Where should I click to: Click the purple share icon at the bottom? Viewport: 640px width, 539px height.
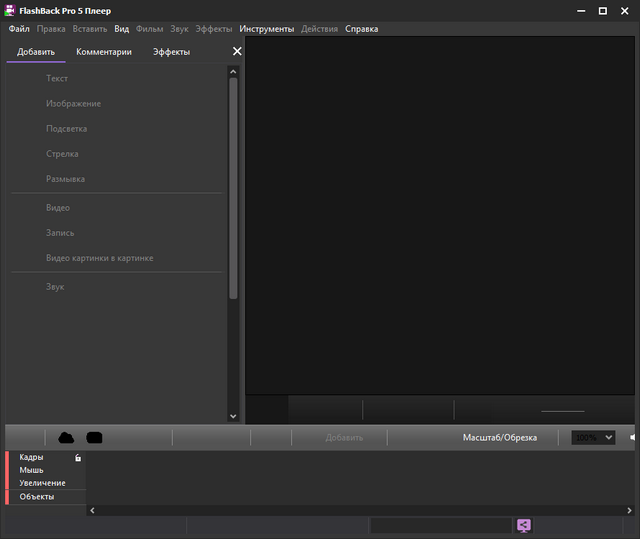[524, 525]
